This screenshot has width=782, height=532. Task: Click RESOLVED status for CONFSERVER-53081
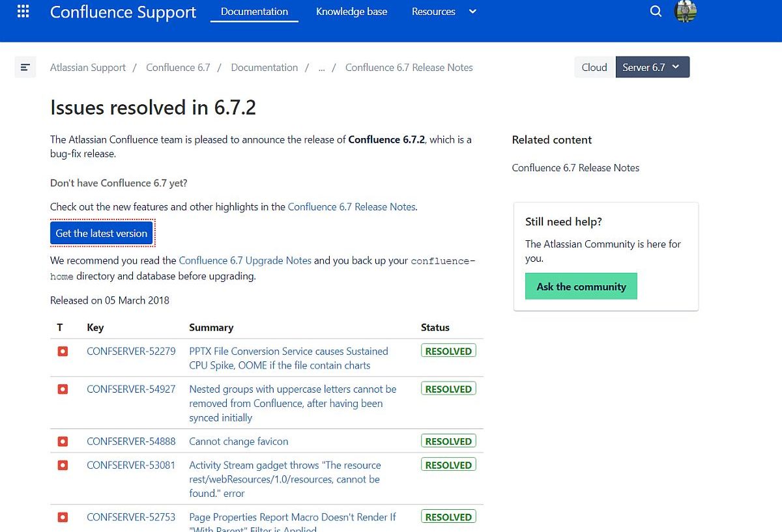(x=448, y=465)
